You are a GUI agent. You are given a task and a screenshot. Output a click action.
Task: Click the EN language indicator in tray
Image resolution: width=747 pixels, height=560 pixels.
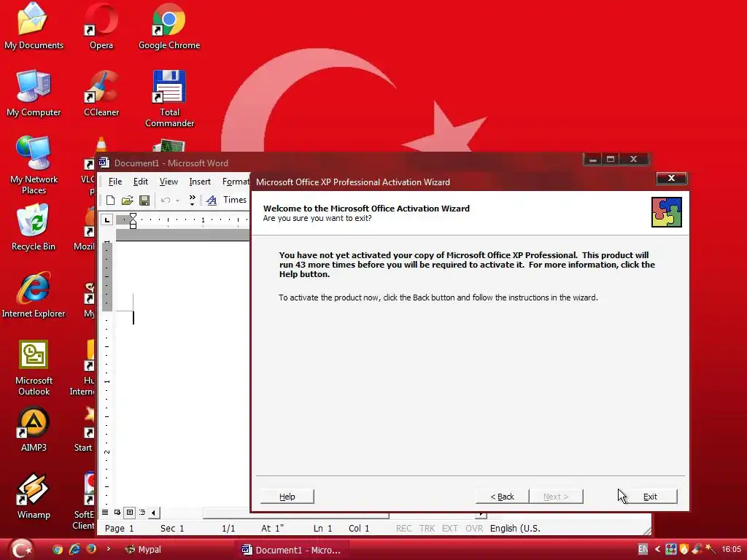(643, 550)
